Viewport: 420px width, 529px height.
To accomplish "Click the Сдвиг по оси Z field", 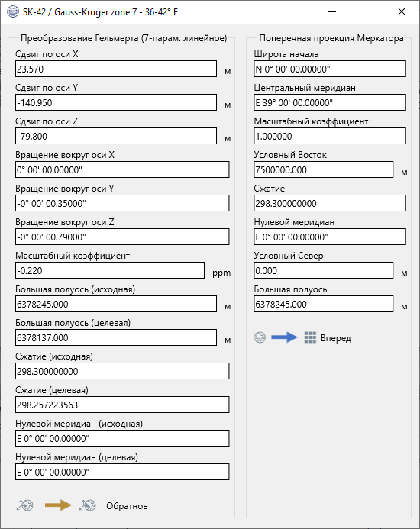I will click(x=116, y=136).
